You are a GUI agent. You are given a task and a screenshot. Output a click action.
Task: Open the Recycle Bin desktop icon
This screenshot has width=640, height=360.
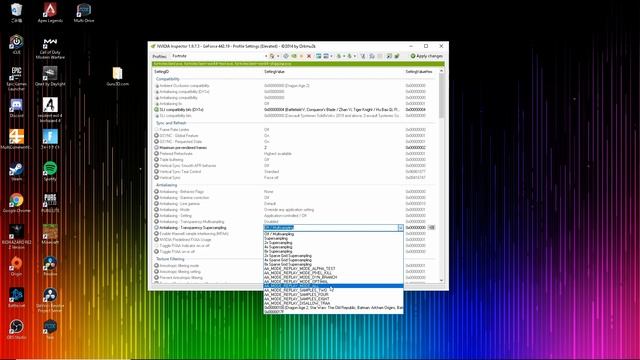click(x=16, y=12)
